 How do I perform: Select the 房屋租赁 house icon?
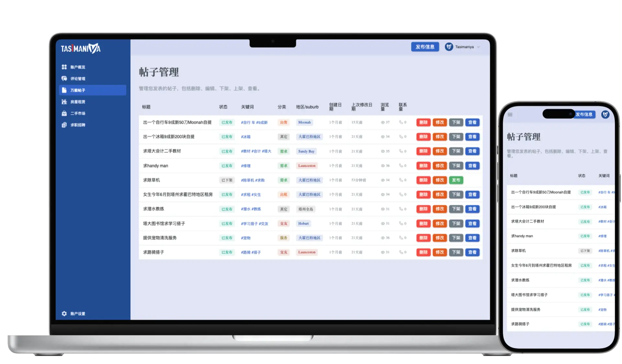64,102
